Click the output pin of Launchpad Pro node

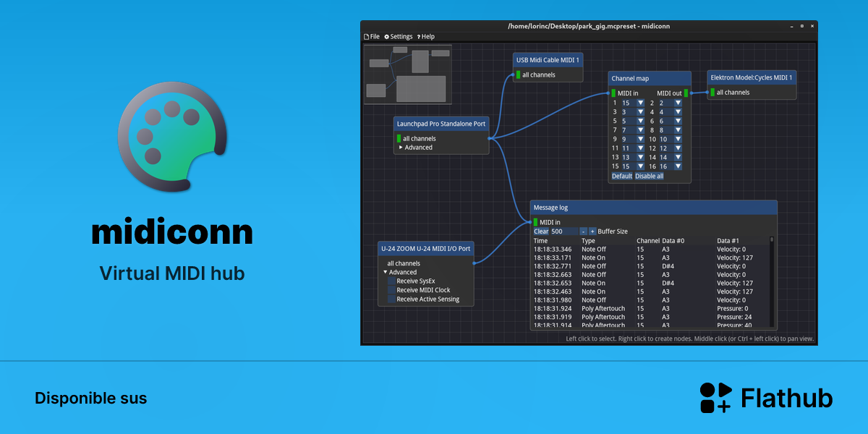[x=490, y=138]
